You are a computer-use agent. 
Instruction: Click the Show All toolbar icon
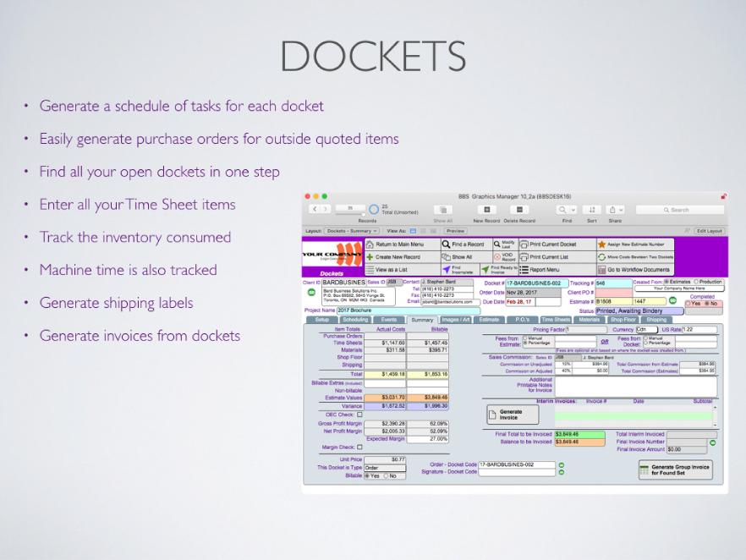coord(443,210)
